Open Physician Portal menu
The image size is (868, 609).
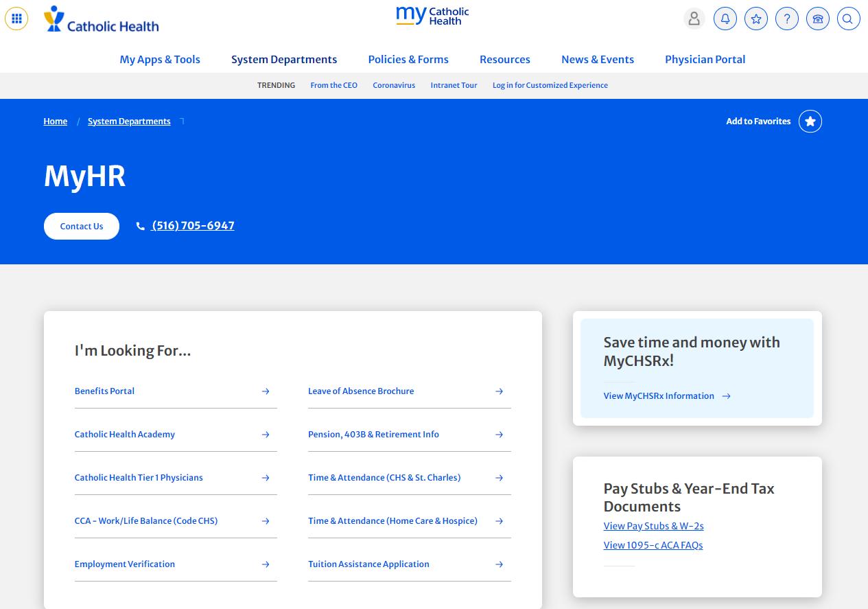tap(705, 60)
